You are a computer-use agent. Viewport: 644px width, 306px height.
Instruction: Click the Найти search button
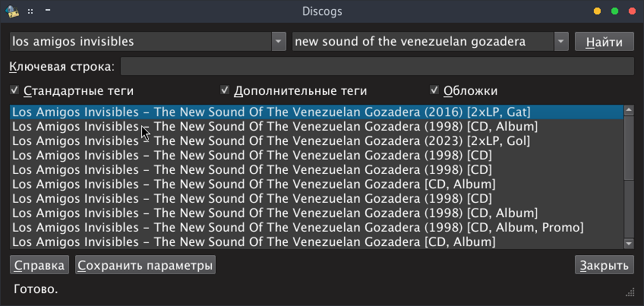(605, 42)
